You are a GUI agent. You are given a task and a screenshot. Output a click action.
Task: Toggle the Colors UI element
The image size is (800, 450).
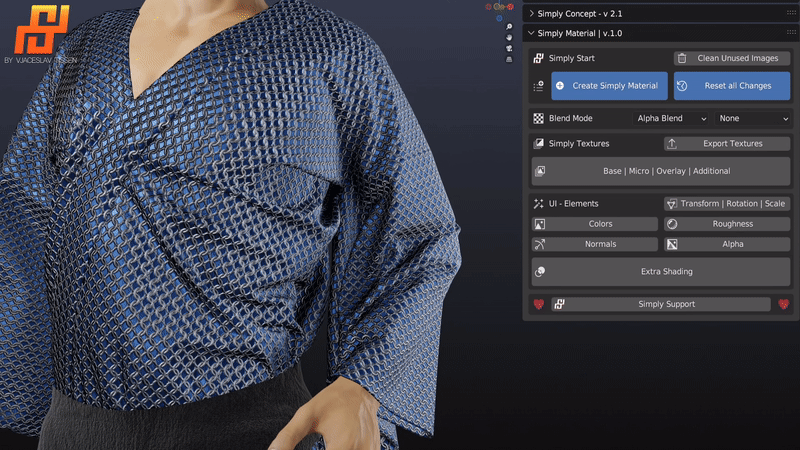tap(595, 224)
